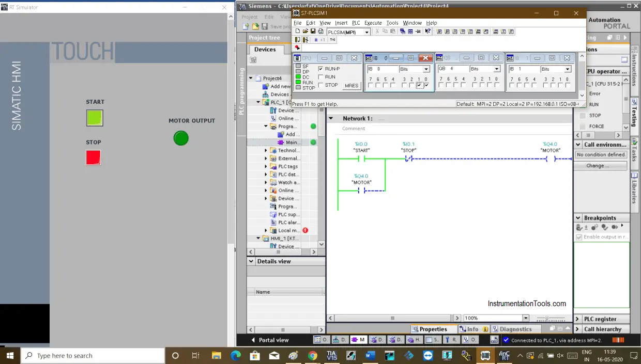The width and height of the screenshot is (641, 364).
Task: Open the Bits format dropdown for IB 1
Action: pos(568,69)
